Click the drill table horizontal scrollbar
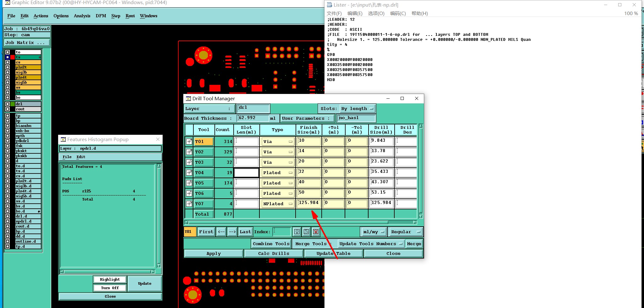Image resolution: width=644 pixels, height=308 pixels. tap(300, 222)
